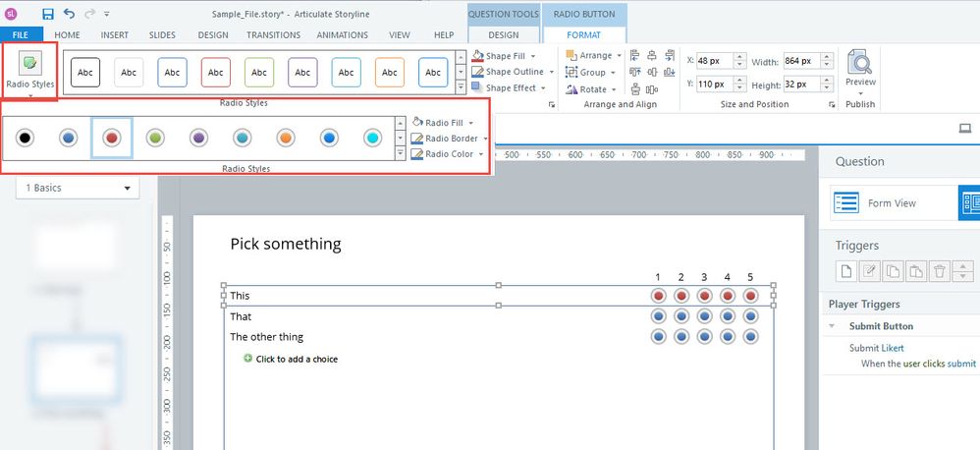Click the Align Middle icon
Viewport: 980px width, 450px height.
coord(652,72)
